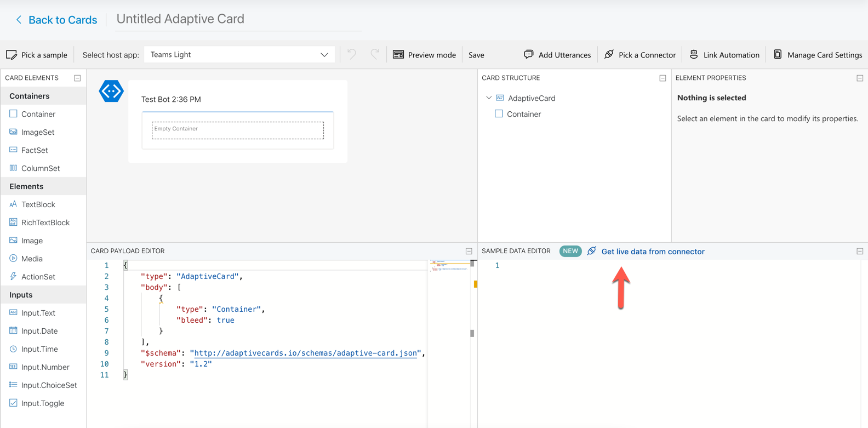Viewport: 868px width, 428px height.
Task: Click the Containers section header
Action: [43, 96]
